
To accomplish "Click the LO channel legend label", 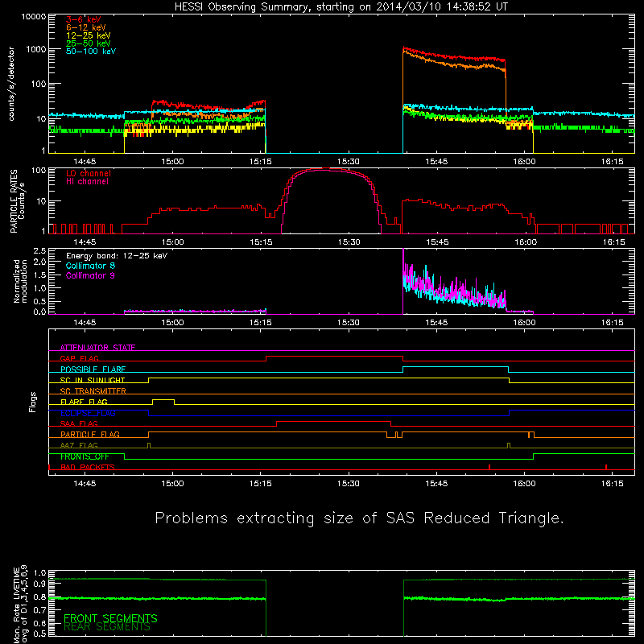I will 89,173.
